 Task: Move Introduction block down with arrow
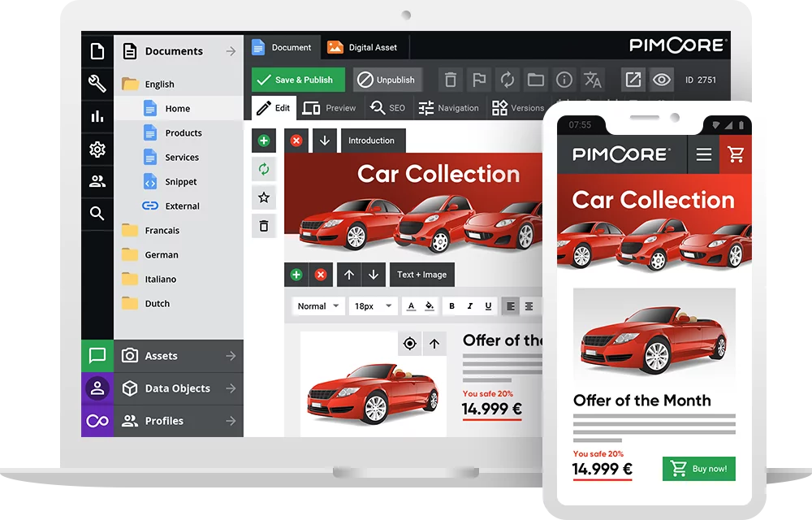tap(325, 141)
